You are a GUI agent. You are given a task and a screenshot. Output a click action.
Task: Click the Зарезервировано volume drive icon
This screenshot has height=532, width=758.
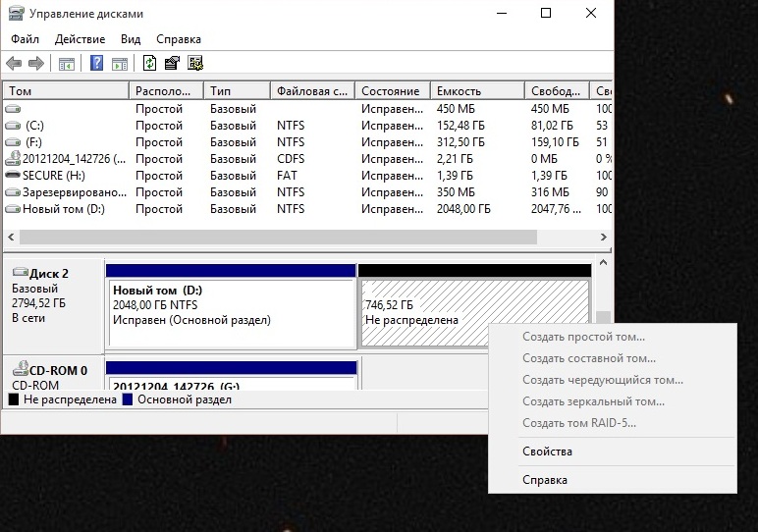(x=13, y=192)
